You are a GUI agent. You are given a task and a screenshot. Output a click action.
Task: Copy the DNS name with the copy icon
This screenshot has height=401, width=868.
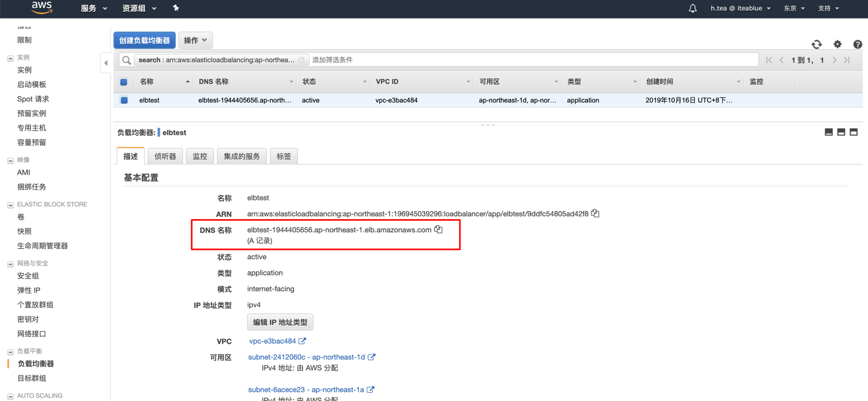pos(438,229)
